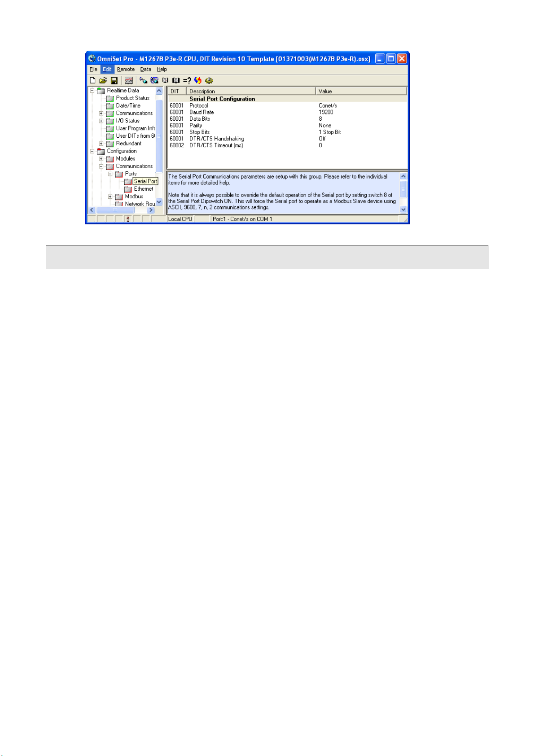Screen dimensions: 535x756
Task: Click the tree panel scroll left arrow
Action: coord(92,210)
